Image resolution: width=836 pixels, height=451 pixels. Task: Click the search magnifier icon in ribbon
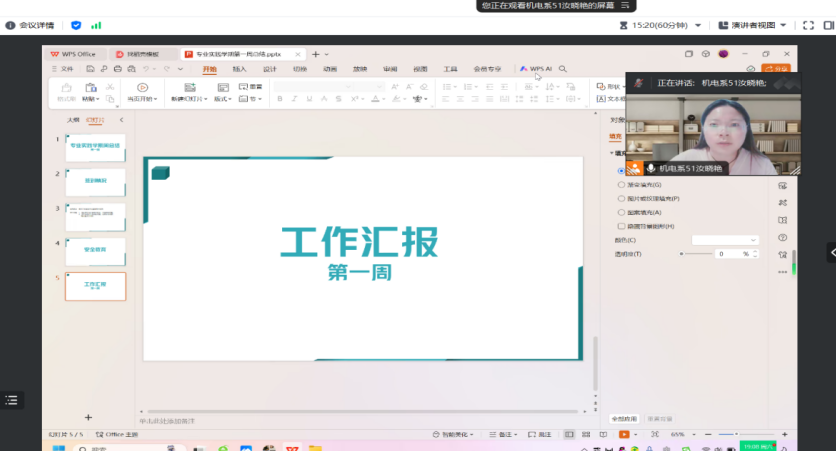pyautogui.click(x=563, y=69)
